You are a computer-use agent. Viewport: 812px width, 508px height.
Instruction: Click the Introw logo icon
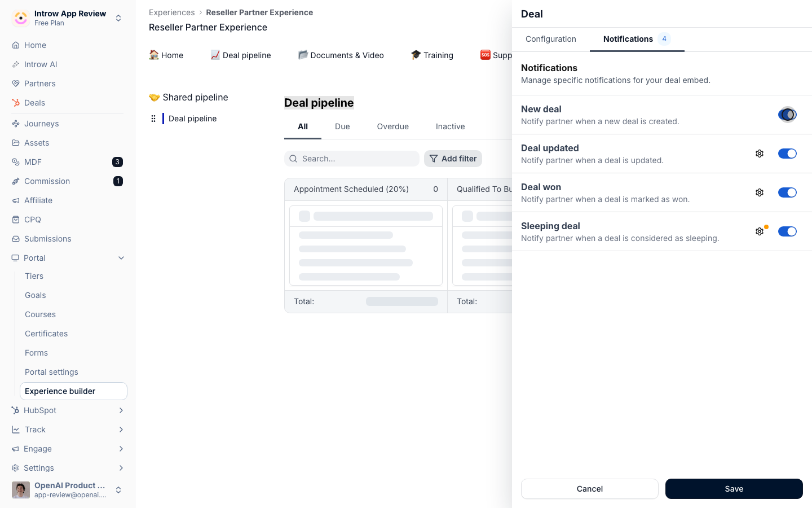tap(21, 18)
